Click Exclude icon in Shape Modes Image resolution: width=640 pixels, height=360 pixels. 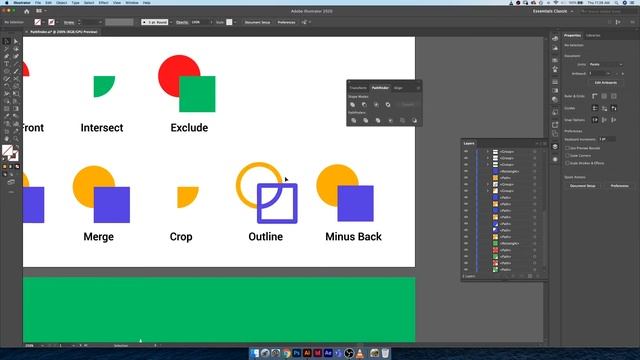coord(388,104)
